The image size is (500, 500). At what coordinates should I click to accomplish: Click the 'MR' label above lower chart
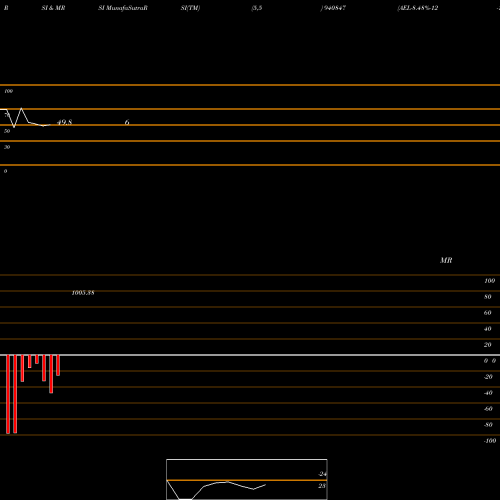(446, 260)
